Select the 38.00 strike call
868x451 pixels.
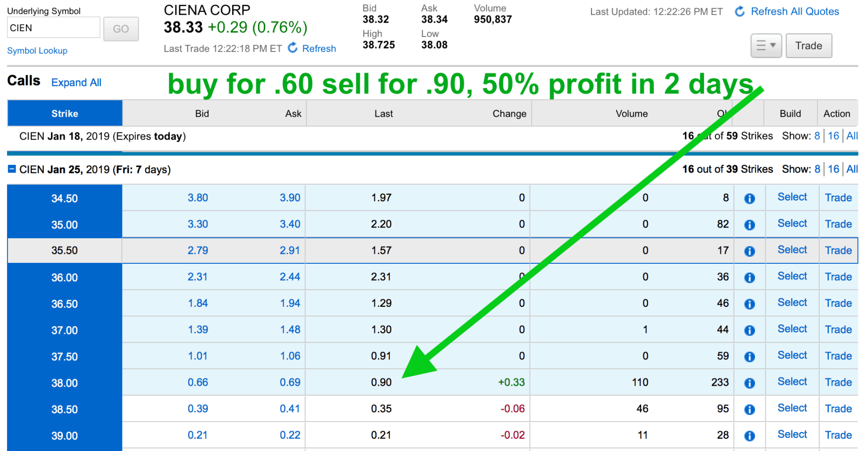click(x=792, y=382)
